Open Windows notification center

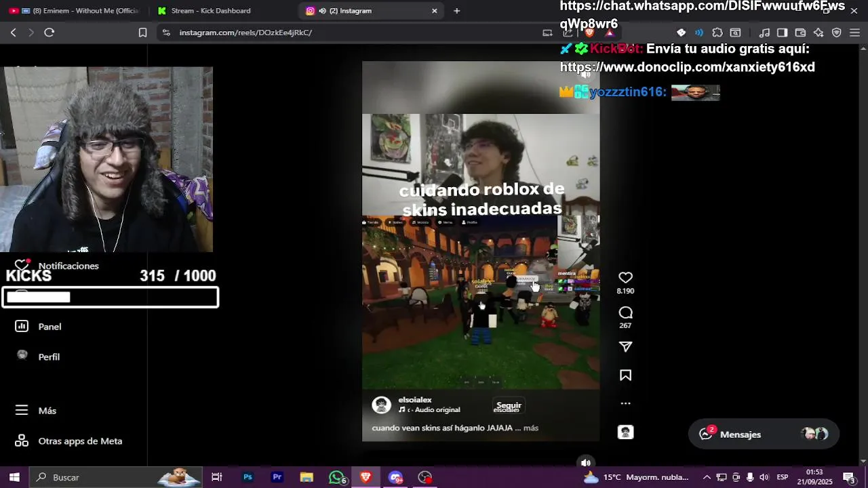(849, 477)
